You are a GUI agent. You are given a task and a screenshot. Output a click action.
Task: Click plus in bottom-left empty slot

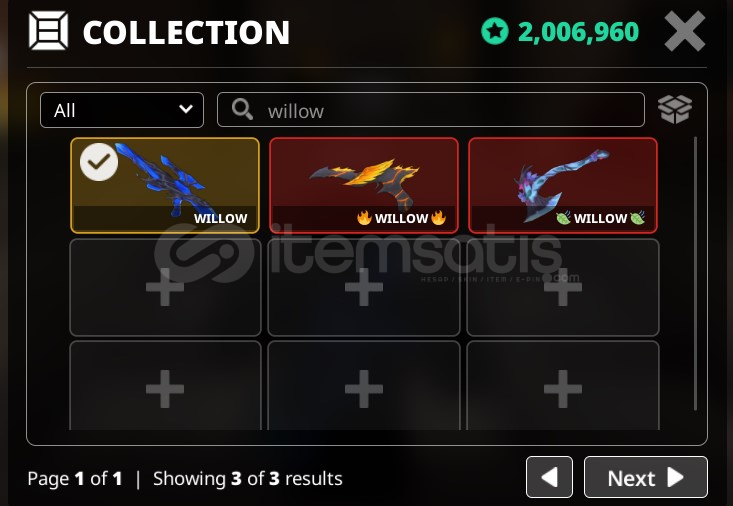pyautogui.click(x=165, y=389)
